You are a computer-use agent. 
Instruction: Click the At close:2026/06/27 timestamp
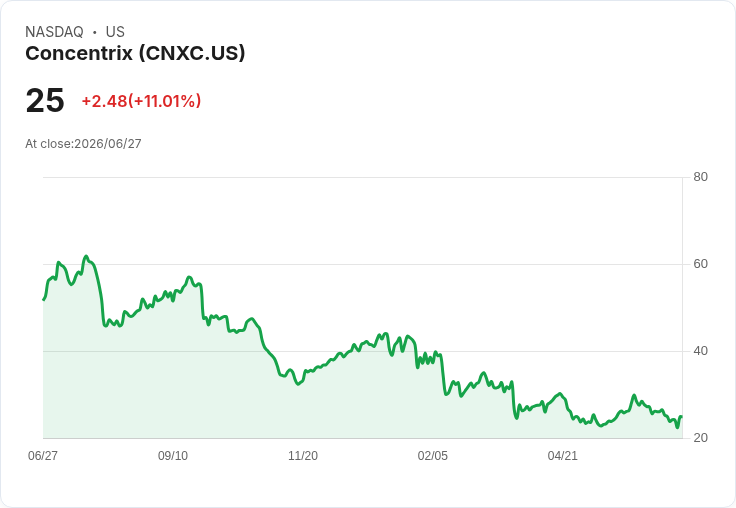click(x=83, y=144)
